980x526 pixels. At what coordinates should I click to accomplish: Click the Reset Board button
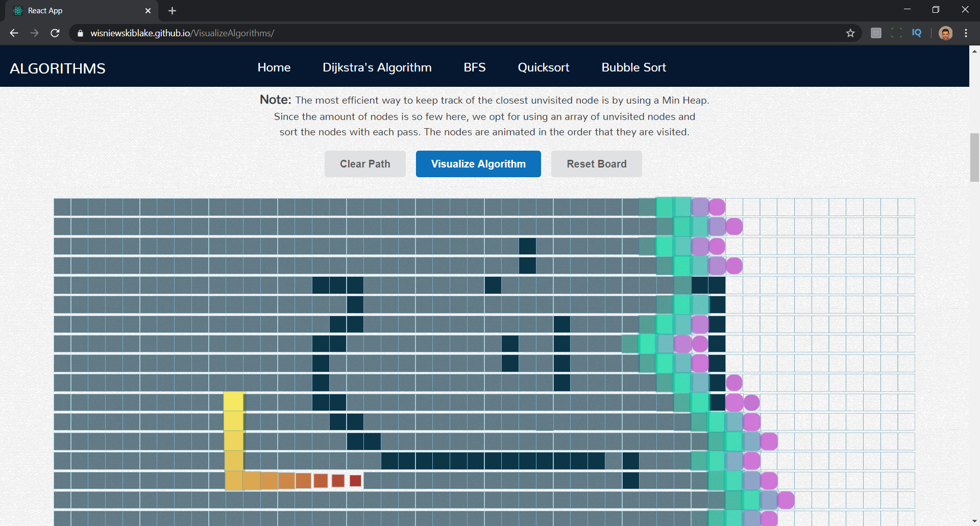[x=596, y=164]
